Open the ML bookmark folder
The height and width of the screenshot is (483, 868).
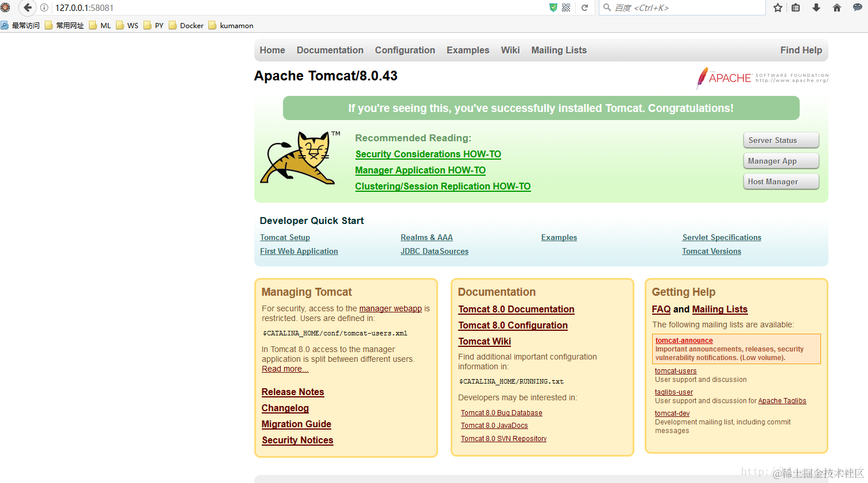pyautogui.click(x=100, y=25)
